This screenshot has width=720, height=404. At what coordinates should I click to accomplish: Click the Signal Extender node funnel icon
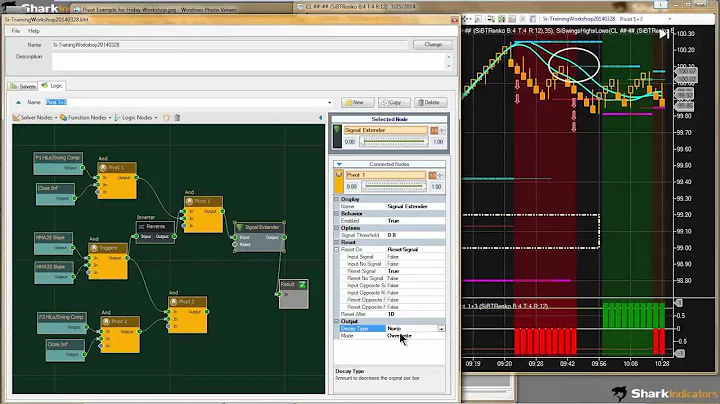click(240, 227)
